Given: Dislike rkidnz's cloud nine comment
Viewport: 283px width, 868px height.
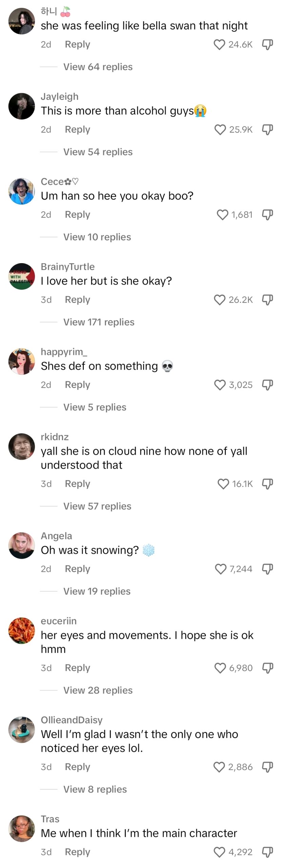Looking at the screenshot, I should 267,484.
